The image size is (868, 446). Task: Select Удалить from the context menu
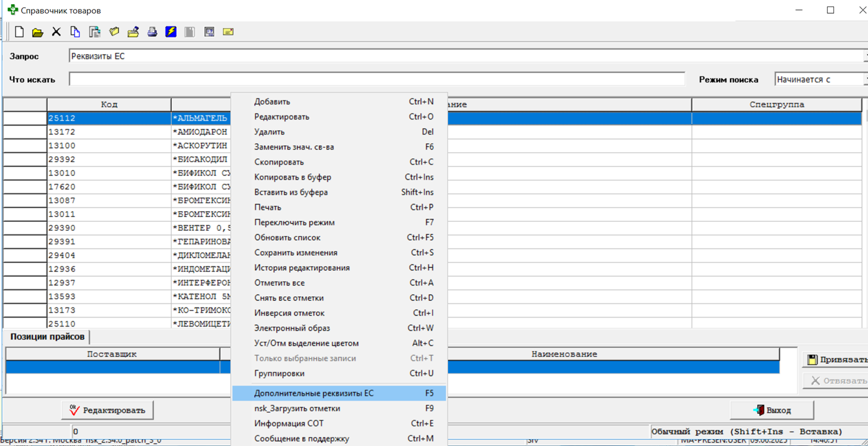click(x=339, y=132)
